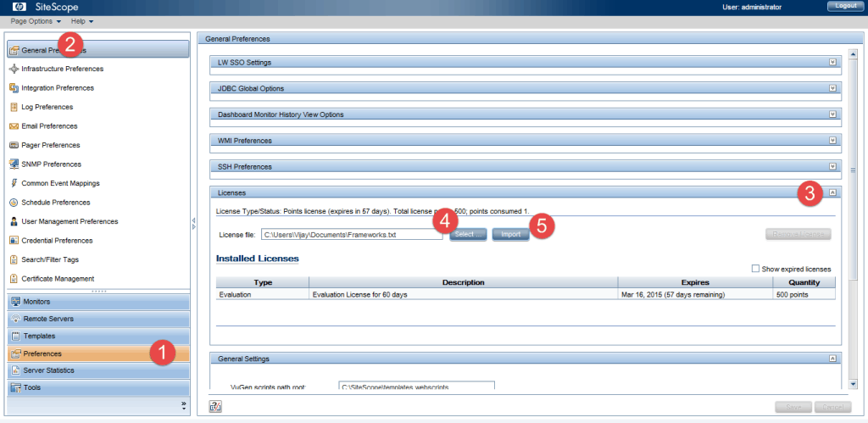This screenshot has width=868, height=423.
Task: Click the Import license button
Action: tap(511, 235)
